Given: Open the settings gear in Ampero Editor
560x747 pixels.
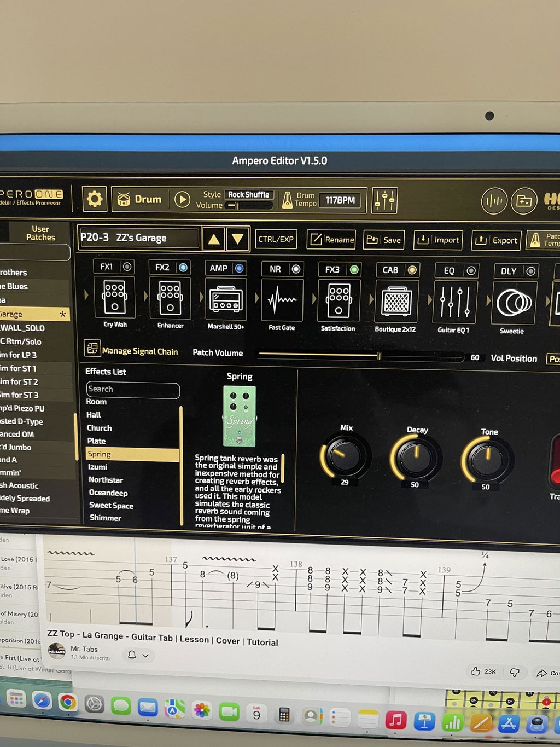Looking at the screenshot, I should click(95, 199).
